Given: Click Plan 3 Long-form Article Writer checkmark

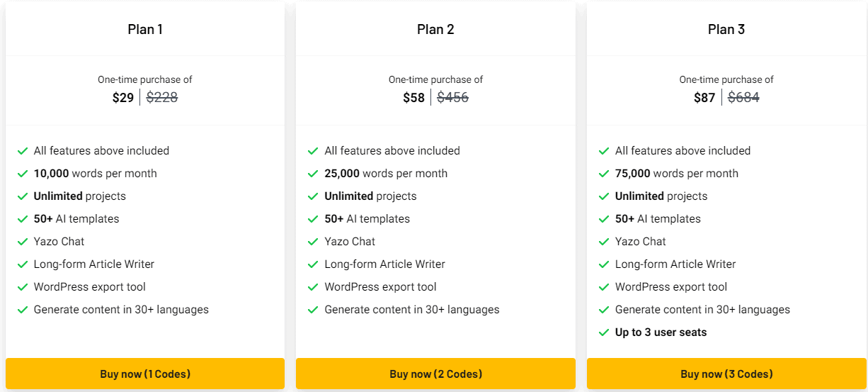Looking at the screenshot, I should tap(604, 264).
